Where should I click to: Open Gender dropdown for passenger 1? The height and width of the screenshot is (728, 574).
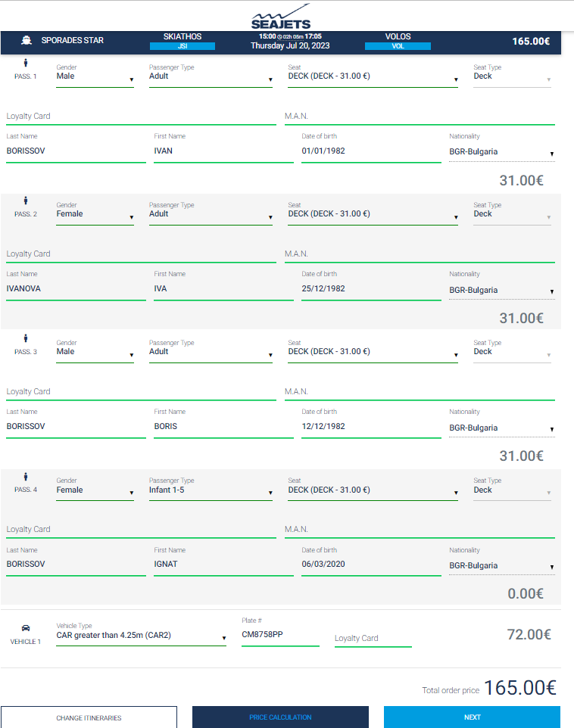click(95, 76)
